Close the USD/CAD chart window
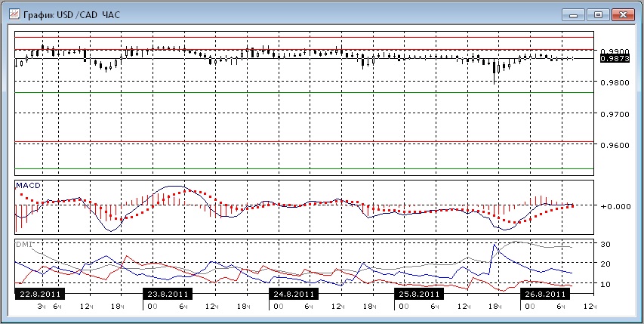This screenshot has width=644, height=324. (623, 15)
